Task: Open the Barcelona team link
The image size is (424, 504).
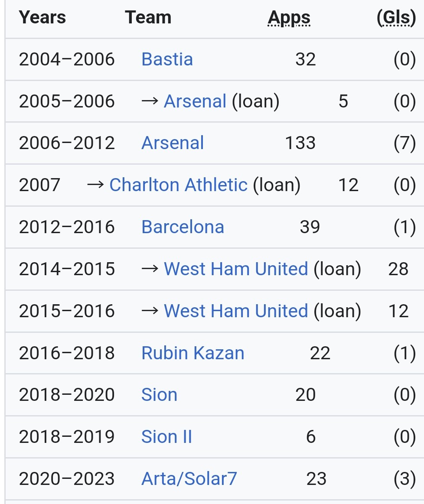Action: click(x=183, y=227)
